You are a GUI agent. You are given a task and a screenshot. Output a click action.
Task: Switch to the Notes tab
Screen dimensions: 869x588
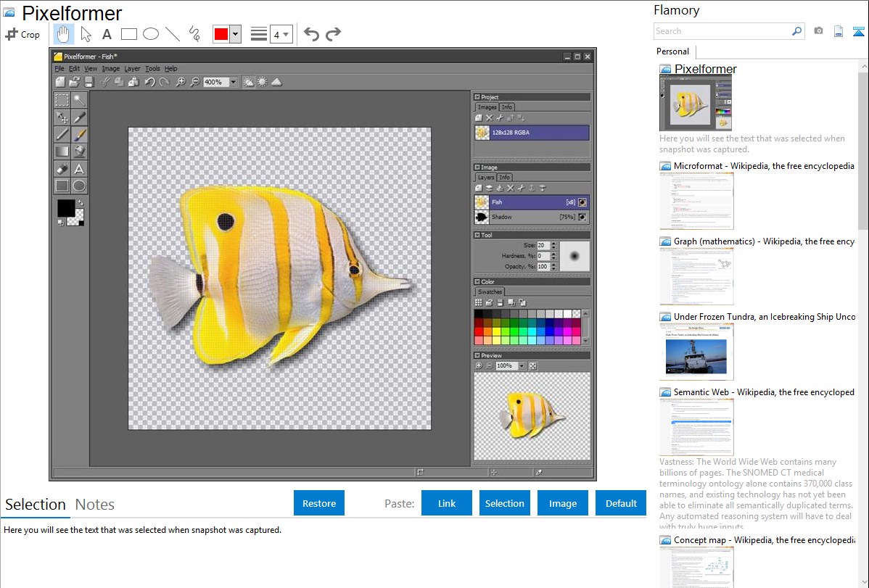95,505
